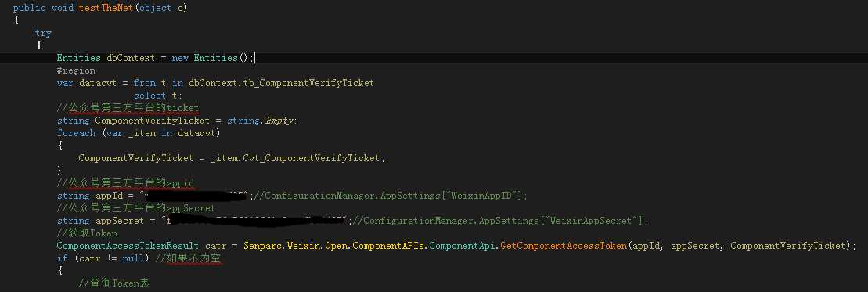This screenshot has width=868, height=292.
Task: Click the 查询Token表 comment
Action: click(114, 283)
